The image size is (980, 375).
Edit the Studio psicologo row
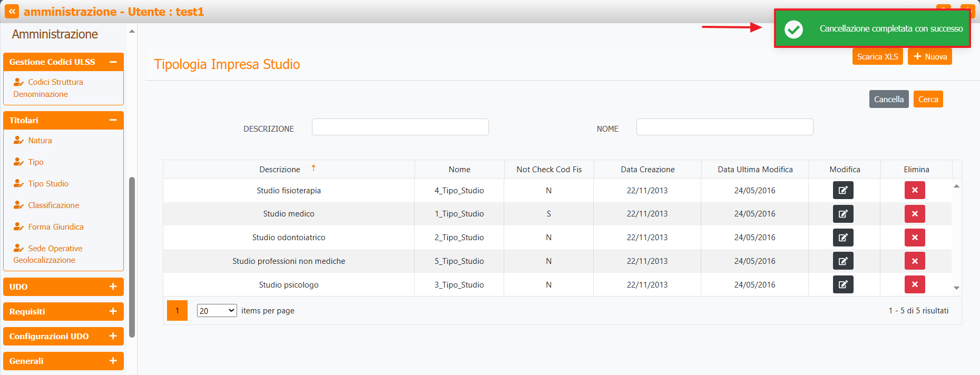[x=842, y=284]
